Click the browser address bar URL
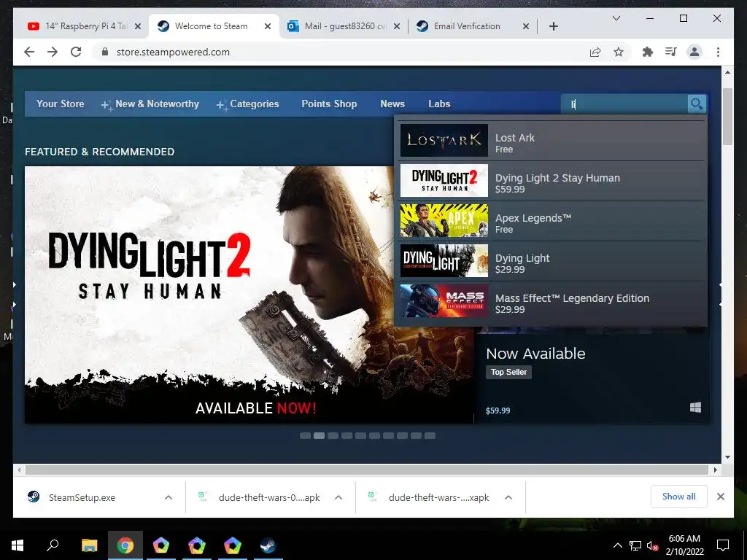747x560 pixels. (173, 52)
